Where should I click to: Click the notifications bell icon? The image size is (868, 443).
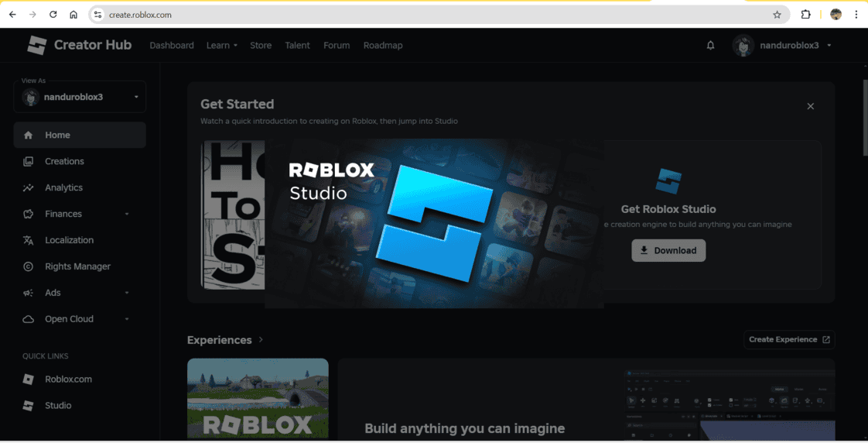click(x=710, y=46)
